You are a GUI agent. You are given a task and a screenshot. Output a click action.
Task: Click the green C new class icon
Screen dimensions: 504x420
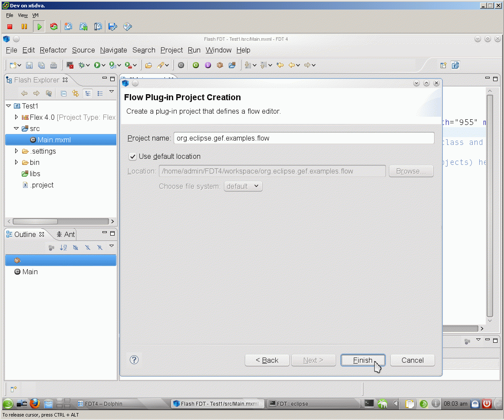pos(195,65)
